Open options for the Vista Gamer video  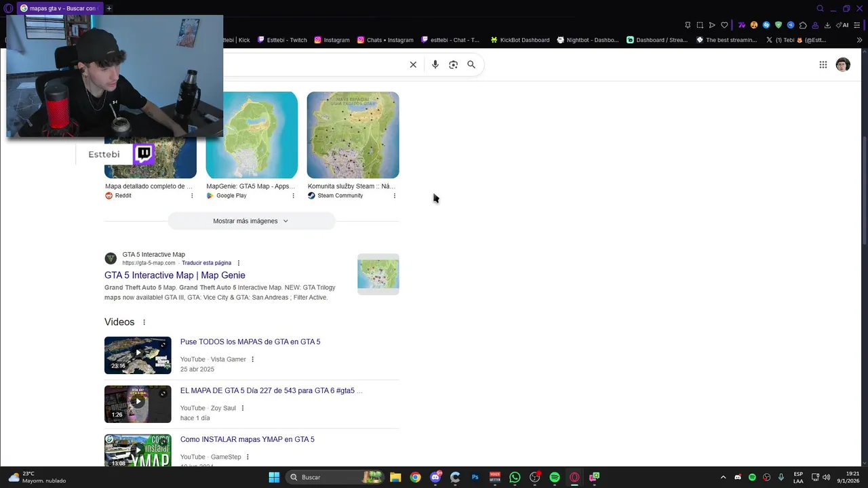coord(253,359)
